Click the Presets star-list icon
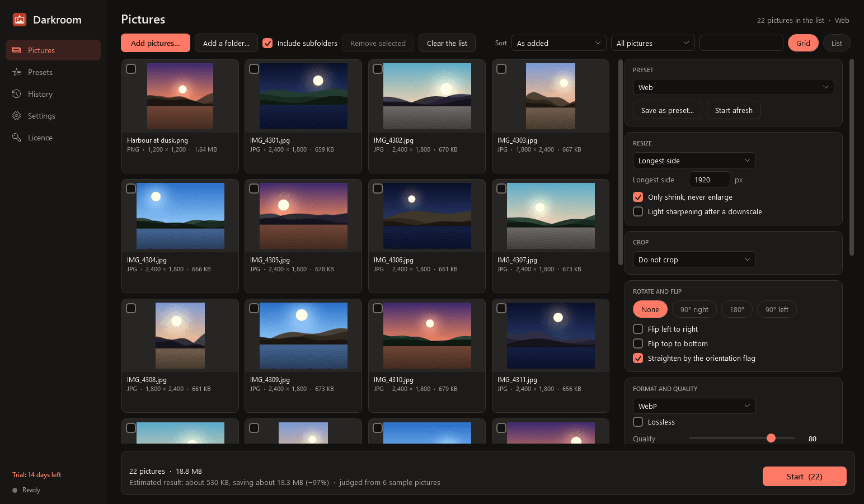864x504 pixels. (17, 72)
